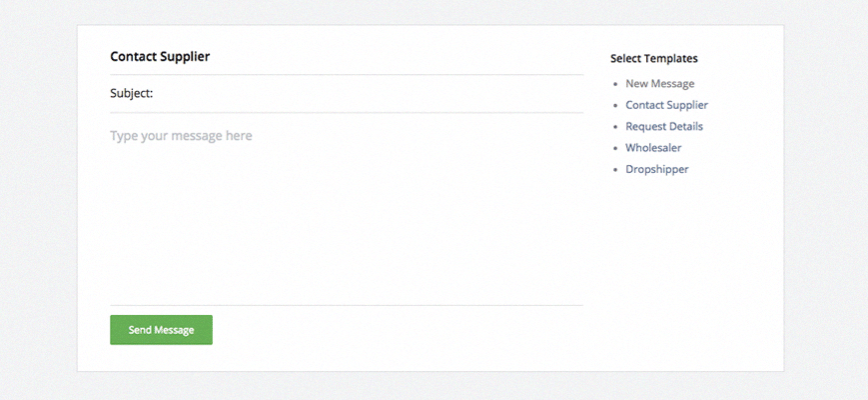Viewport: 868px width, 400px height.
Task: Click the bullet beside Wholesaler
Action: (x=615, y=148)
